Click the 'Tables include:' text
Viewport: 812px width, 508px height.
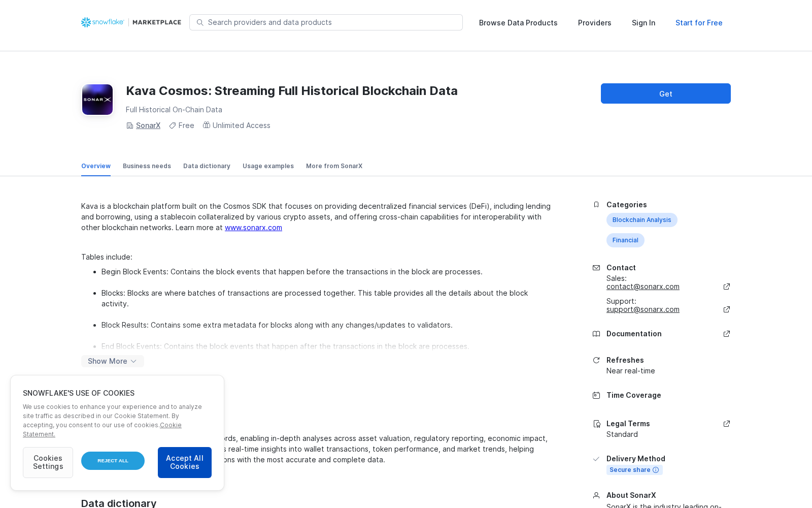(x=107, y=257)
